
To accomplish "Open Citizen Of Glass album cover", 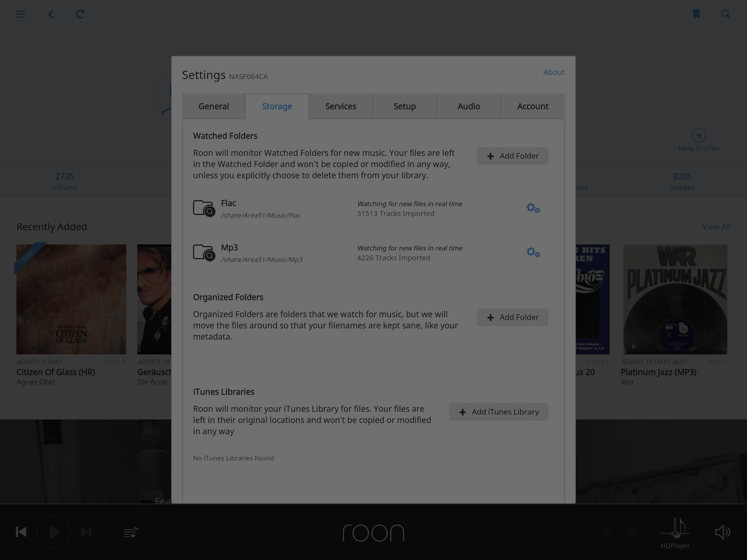I will tap(71, 299).
